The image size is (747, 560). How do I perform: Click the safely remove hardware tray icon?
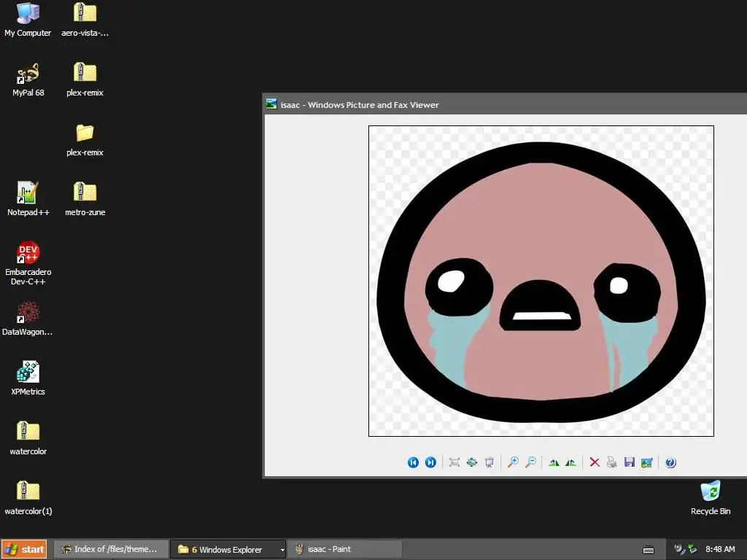(692, 549)
